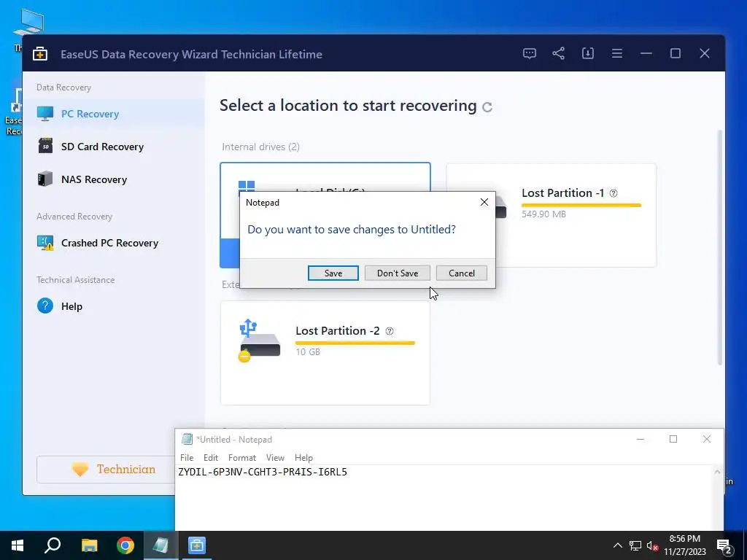Click the Technician license button
Image resolution: width=747 pixels, height=560 pixels.
106,470
